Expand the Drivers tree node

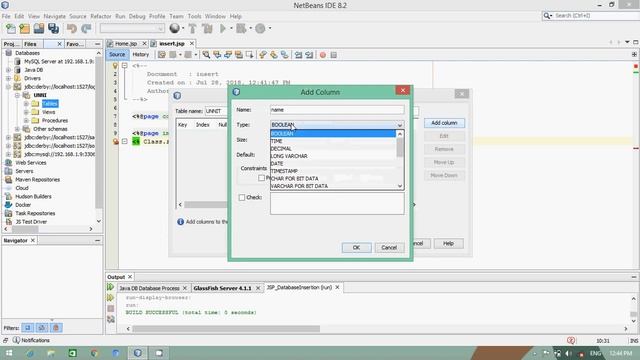(8, 78)
